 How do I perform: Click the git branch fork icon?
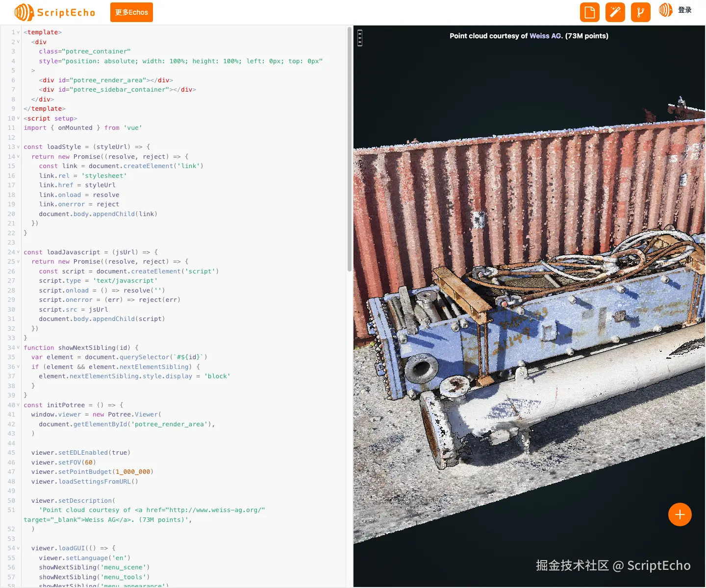[x=641, y=12]
